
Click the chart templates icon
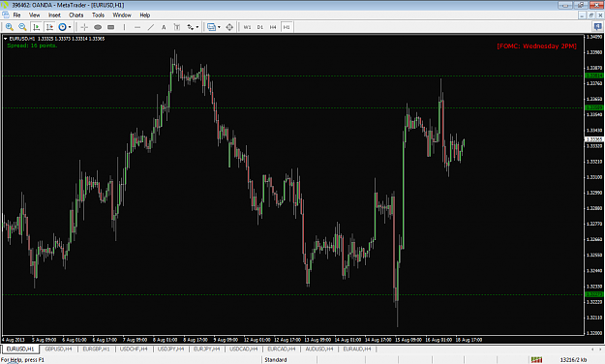[211, 27]
